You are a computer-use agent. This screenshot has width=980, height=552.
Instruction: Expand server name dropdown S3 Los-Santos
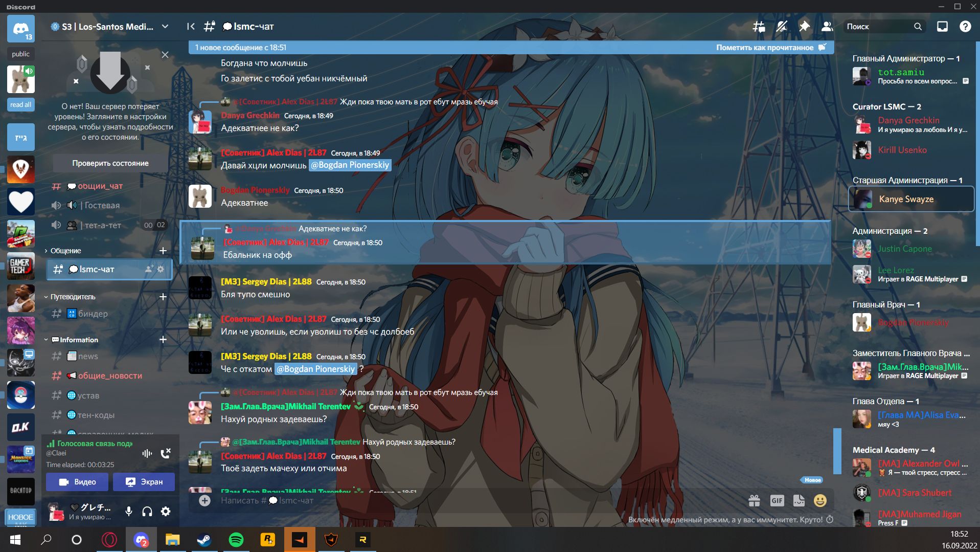165,27
